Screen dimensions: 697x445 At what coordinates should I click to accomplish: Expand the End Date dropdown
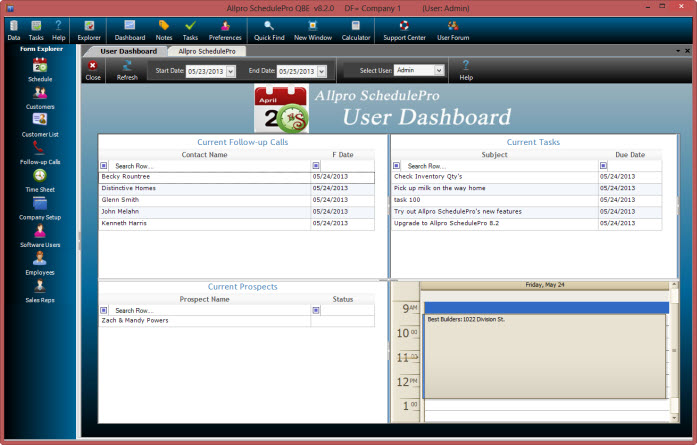click(322, 71)
